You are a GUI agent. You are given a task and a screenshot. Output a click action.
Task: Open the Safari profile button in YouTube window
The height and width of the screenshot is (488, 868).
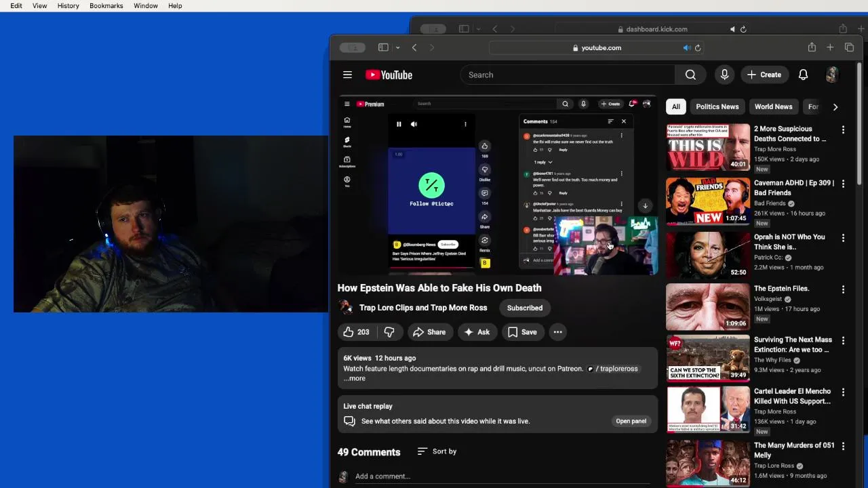click(x=353, y=47)
